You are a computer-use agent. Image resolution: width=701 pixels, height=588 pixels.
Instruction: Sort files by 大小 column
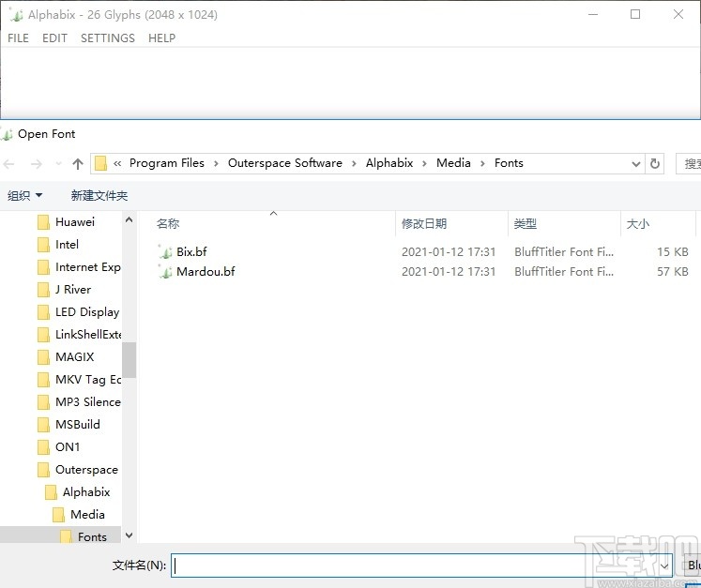(x=637, y=223)
